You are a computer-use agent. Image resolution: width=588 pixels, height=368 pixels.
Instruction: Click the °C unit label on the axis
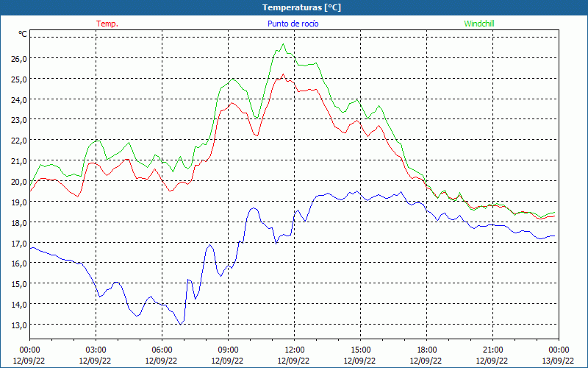pos(23,34)
